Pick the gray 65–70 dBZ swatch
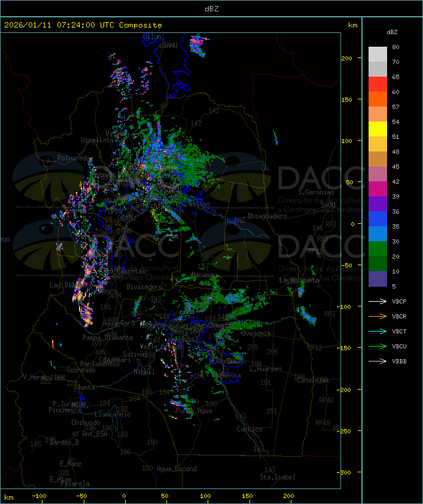The height and width of the screenshot is (504, 423). point(378,69)
